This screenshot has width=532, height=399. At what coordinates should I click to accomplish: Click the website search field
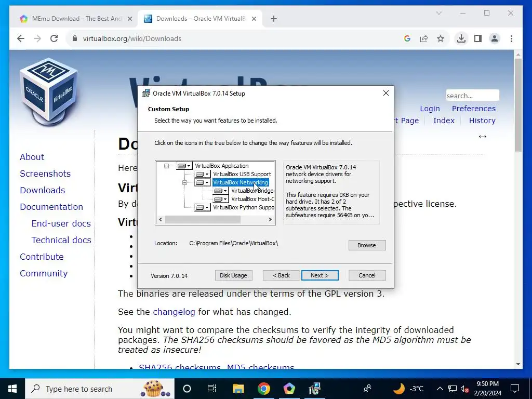point(472,96)
